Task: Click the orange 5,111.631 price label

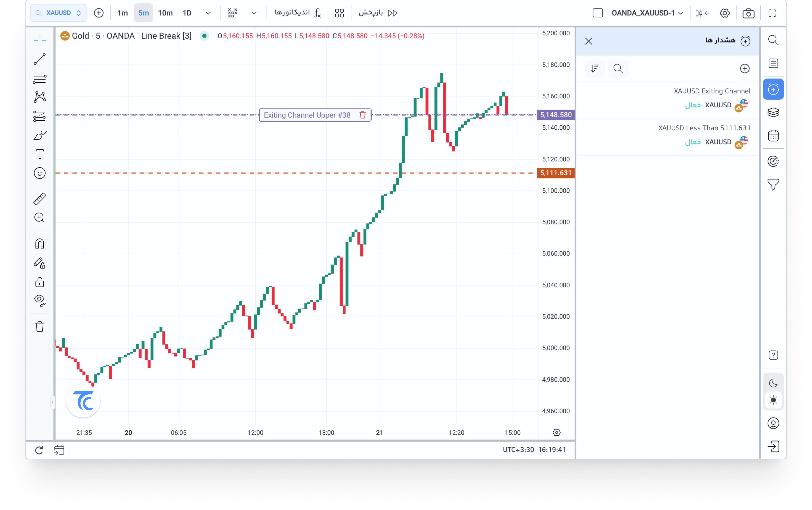Action: tap(555, 173)
